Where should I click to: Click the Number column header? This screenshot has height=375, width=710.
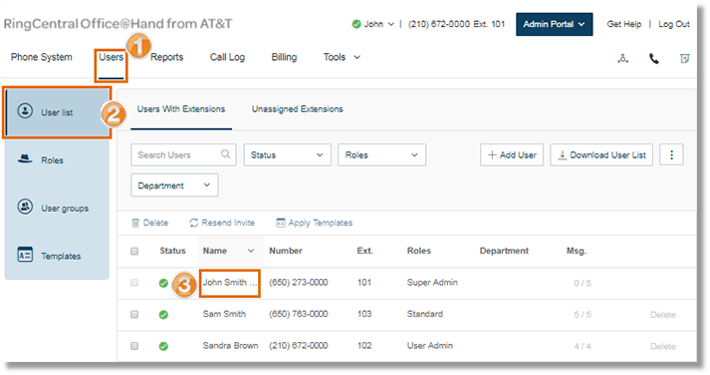pos(286,251)
